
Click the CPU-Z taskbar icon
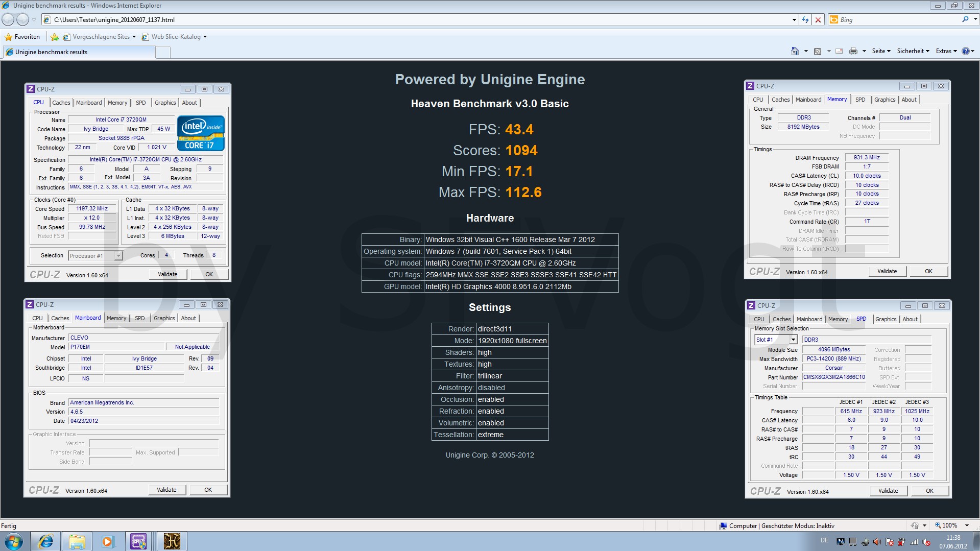138,541
